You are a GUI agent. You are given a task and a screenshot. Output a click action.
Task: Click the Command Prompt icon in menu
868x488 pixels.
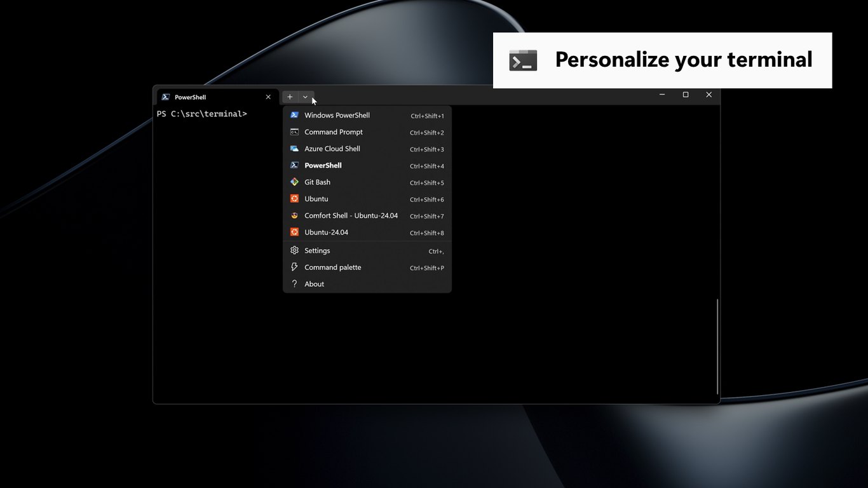pos(294,132)
